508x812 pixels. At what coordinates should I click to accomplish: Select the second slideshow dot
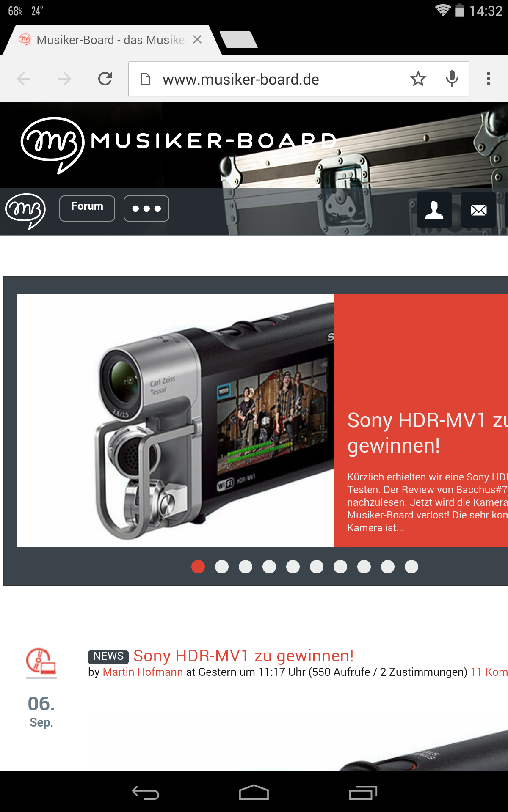(x=222, y=567)
